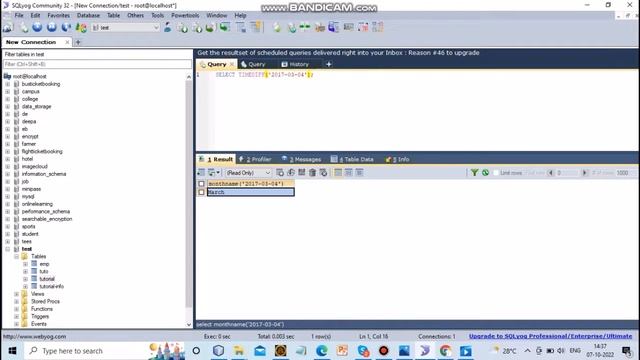The image size is (640, 360).
Task: Open Chrome from the taskbar
Action: point(445,351)
